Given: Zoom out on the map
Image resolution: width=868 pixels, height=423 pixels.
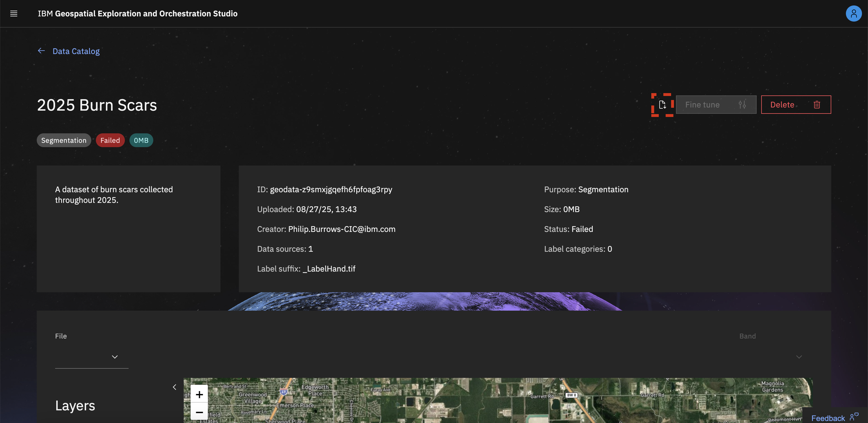Looking at the screenshot, I should [x=199, y=412].
